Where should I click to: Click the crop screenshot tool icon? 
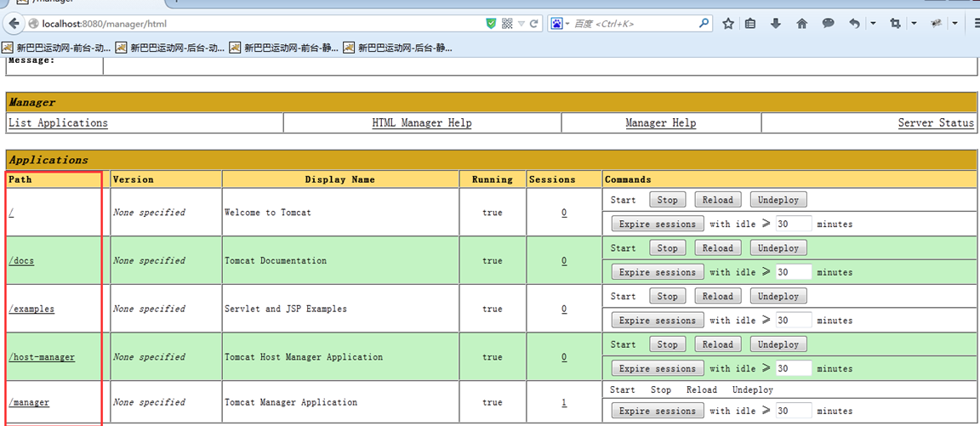[894, 24]
